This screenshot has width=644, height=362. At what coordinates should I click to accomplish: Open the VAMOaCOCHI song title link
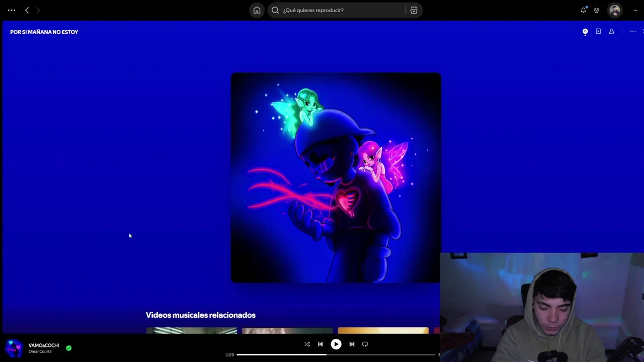44,345
